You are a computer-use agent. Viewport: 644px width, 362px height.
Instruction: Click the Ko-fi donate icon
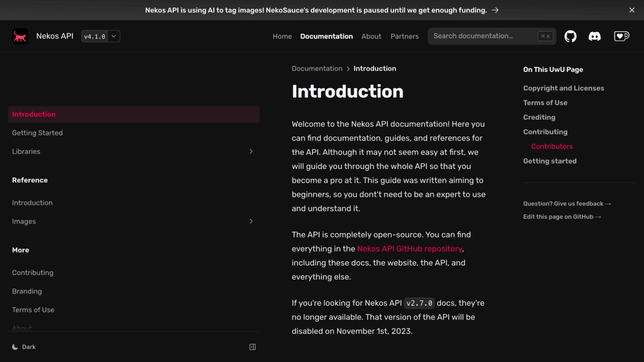coord(621,36)
